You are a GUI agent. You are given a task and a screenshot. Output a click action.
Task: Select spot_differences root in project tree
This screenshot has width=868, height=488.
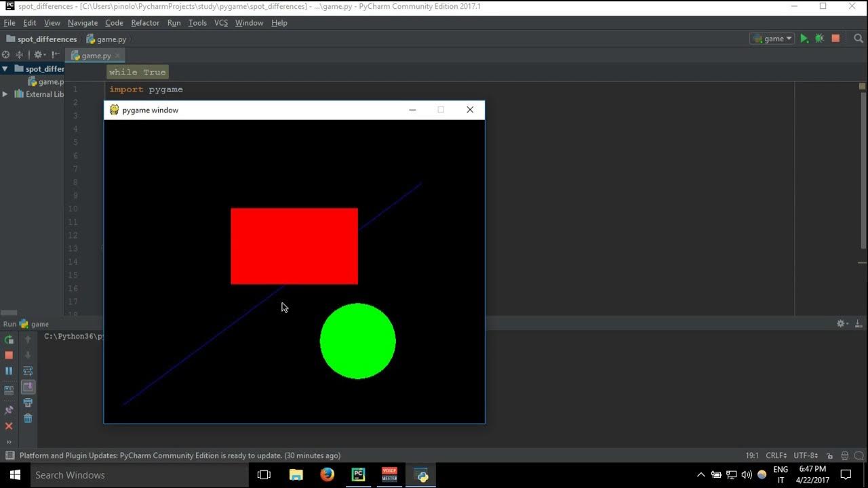tap(39, 68)
